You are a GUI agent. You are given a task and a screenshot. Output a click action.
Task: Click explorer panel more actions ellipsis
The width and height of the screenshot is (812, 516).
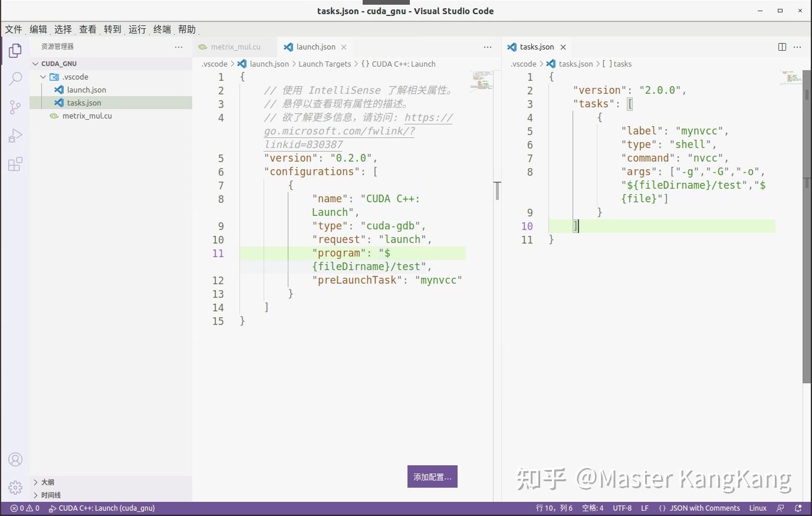click(x=179, y=47)
